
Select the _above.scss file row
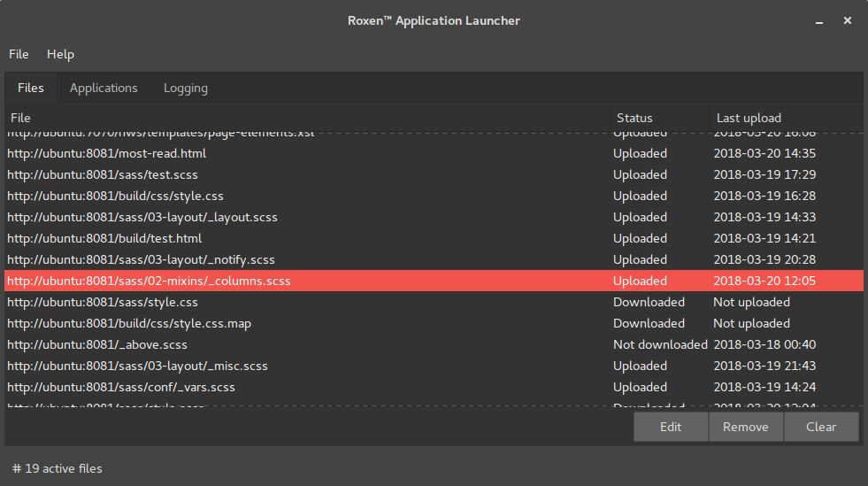pos(434,344)
